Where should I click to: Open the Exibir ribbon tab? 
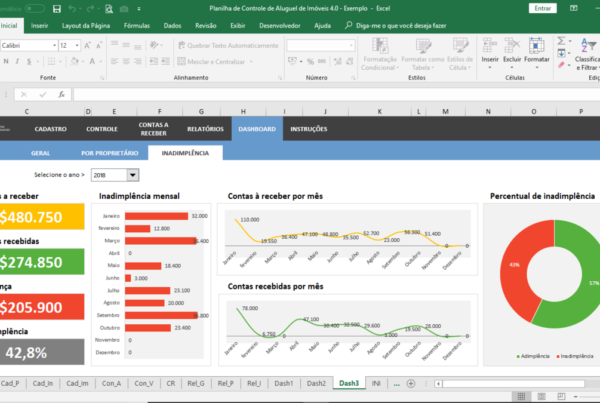pos(238,26)
